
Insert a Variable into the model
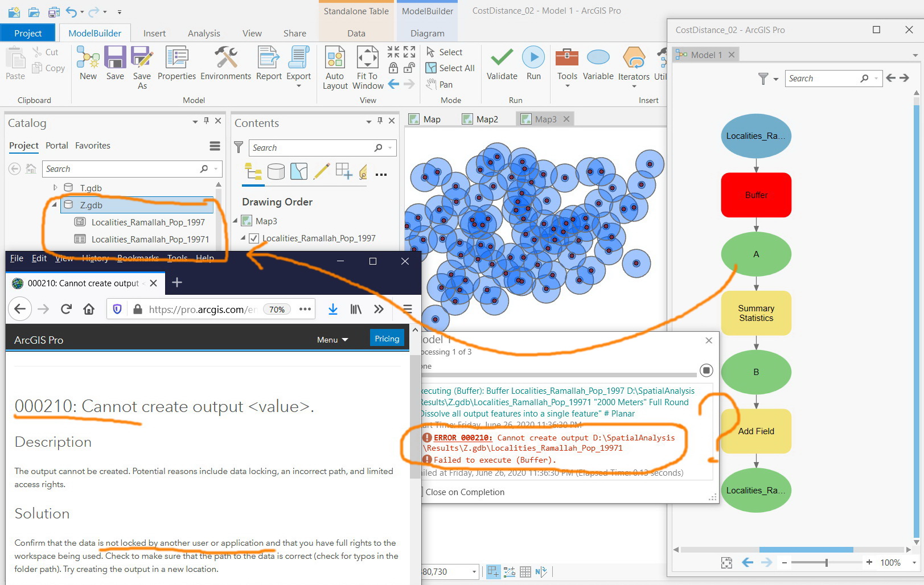tap(598, 63)
